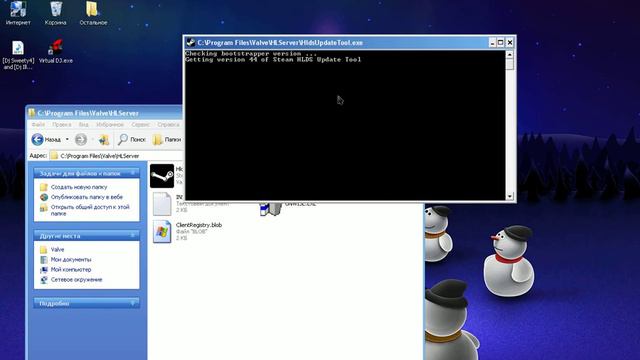Click the Explorer address bar path field

pos(116,156)
